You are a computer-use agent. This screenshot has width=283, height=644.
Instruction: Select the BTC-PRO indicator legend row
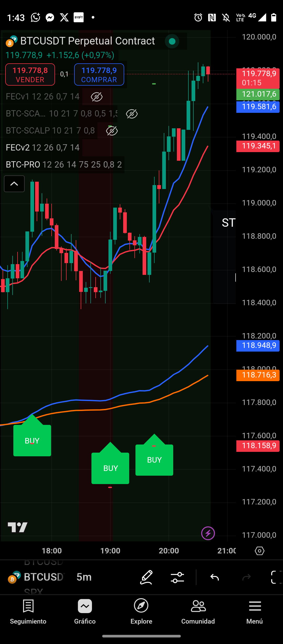[x=64, y=165]
